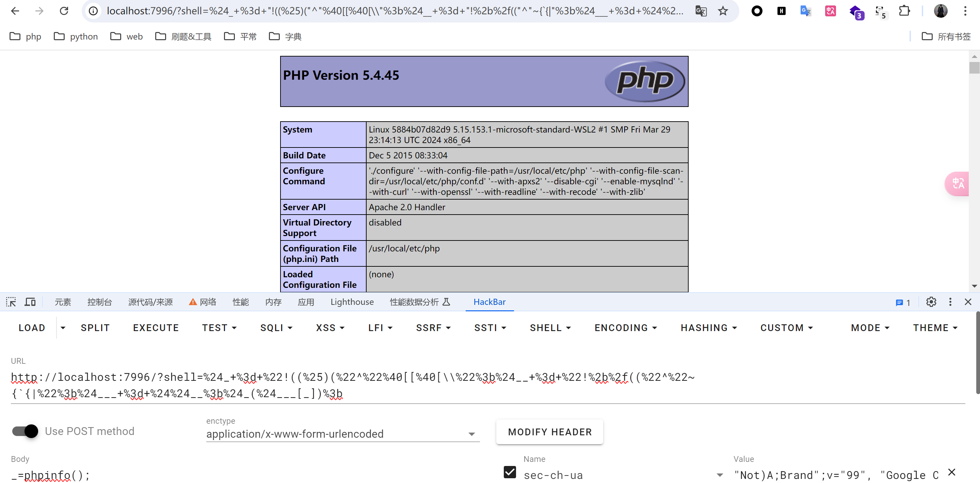The height and width of the screenshot is (483, 980).
Task: Switch to the 控制台 console tab
Action: 99,302
